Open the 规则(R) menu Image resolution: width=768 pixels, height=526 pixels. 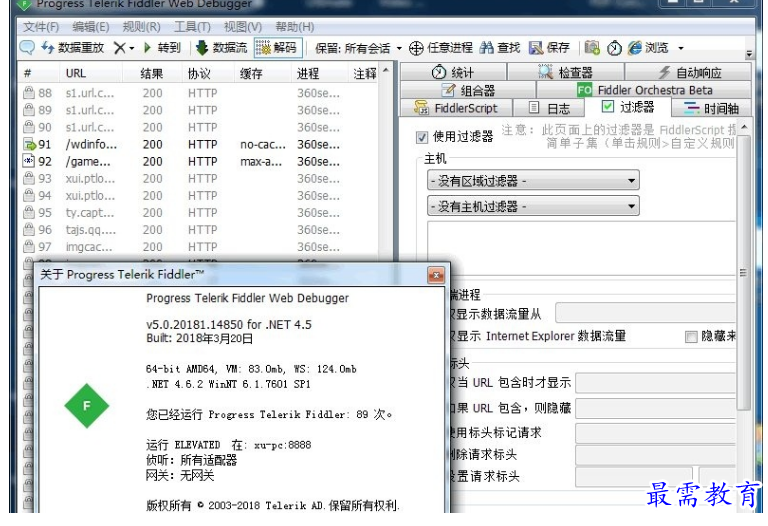pyautogui.click(x=142, y=27)
